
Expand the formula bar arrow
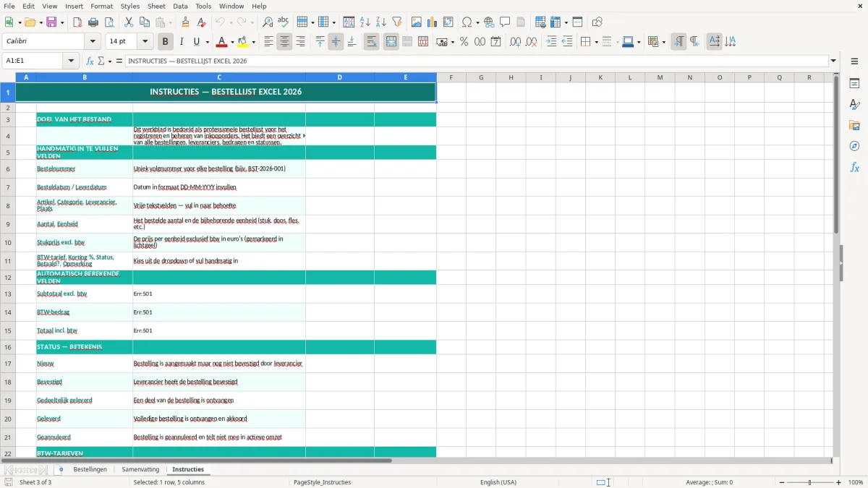click(x=833, y=61)
